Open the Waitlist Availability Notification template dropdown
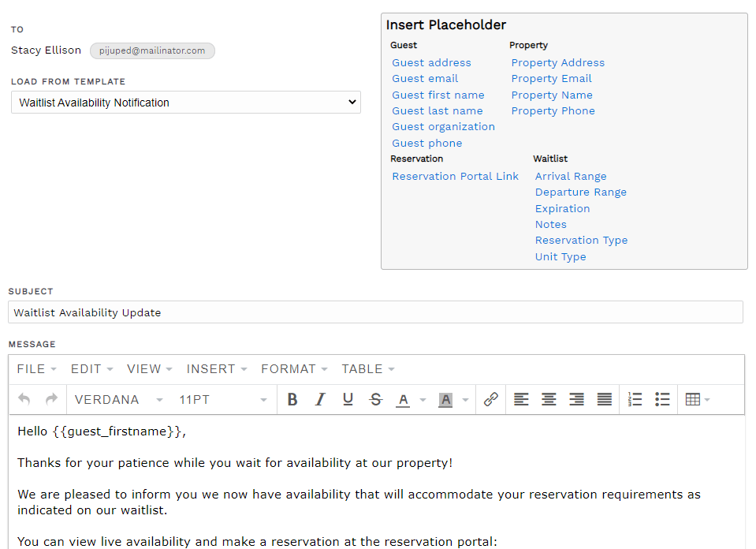 (186, 102)
